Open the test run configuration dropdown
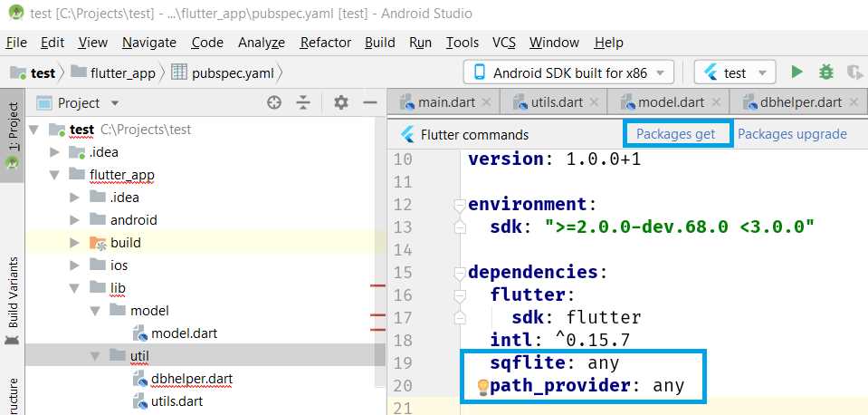The height and width of the screenshot is (415, 868). [735, 72]
